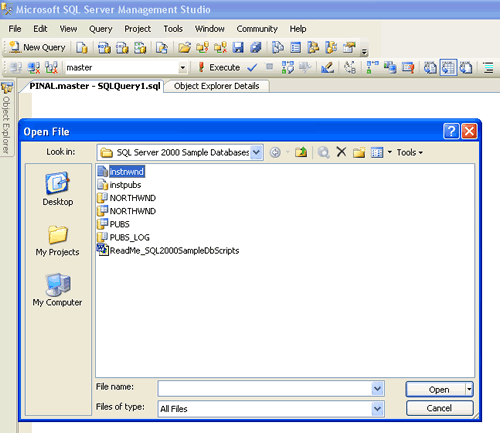Viewport: 500px width, 433px height.
Task: Select the ReadMe_SQL2000SampleDbScripts file
Action: point(168,250)
